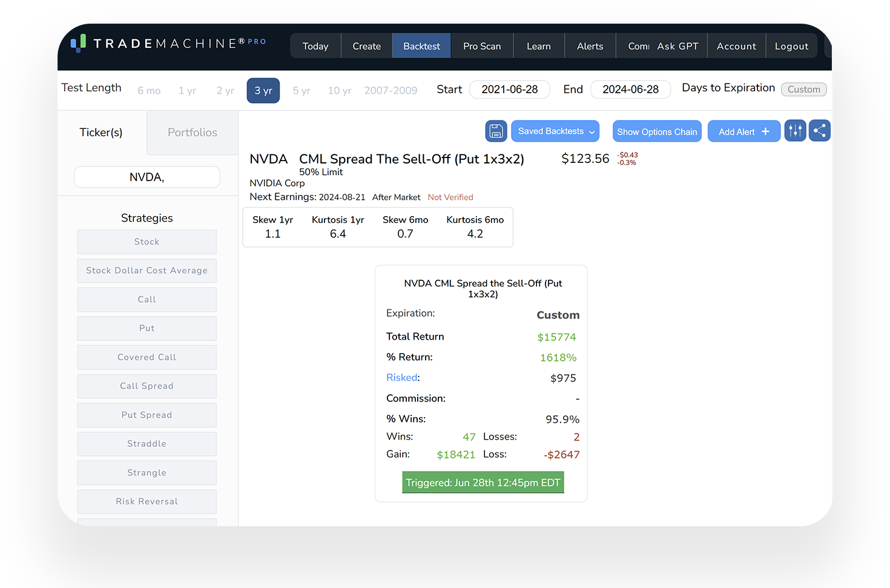Navigate to the Alerts section
This screenshot has width=890, height=588.
pos(589,45)
